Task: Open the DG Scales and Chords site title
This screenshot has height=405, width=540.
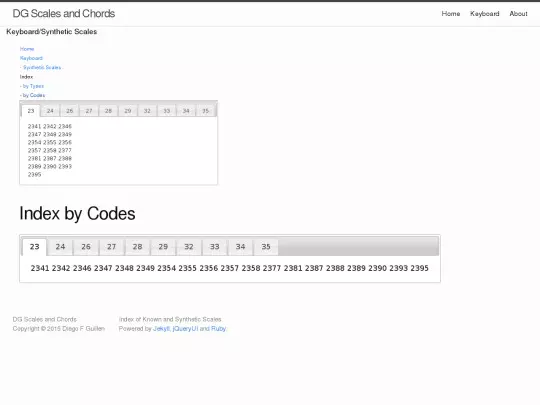Action: click(64, 13)
